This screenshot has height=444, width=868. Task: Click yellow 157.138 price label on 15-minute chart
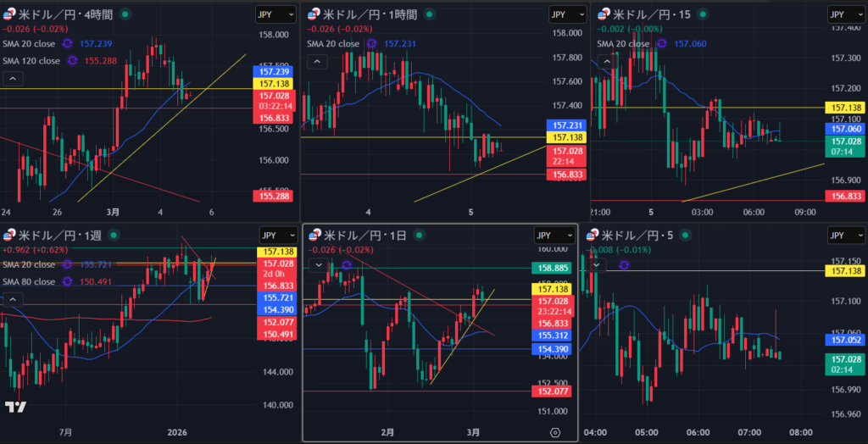coord(845,108)
